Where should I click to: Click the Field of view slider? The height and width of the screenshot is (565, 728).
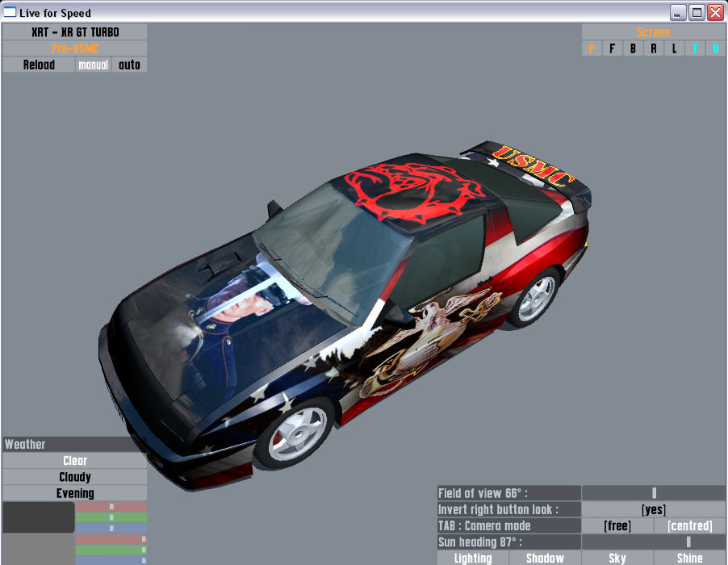[653, 493]
